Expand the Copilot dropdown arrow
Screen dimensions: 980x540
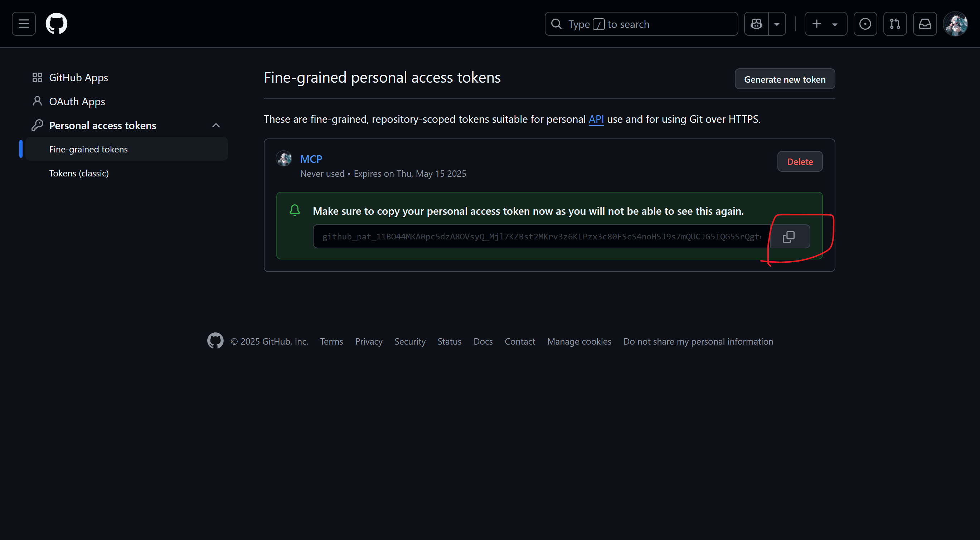(777, 24)
